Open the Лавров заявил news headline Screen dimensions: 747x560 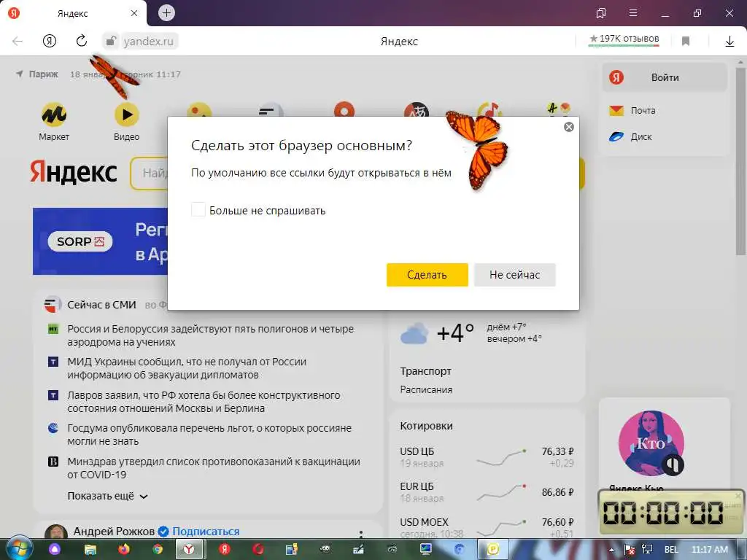pos(204,402)
